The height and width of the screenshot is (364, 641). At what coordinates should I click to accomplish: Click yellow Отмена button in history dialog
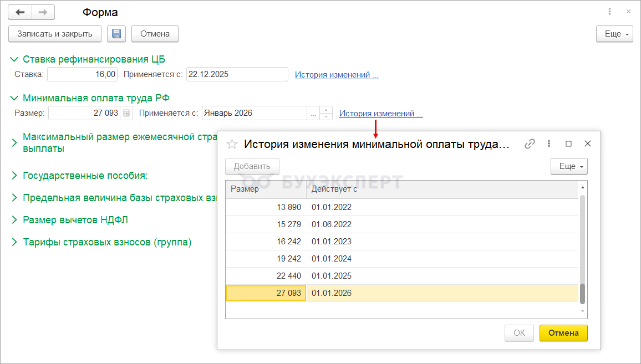coord(563,333)
